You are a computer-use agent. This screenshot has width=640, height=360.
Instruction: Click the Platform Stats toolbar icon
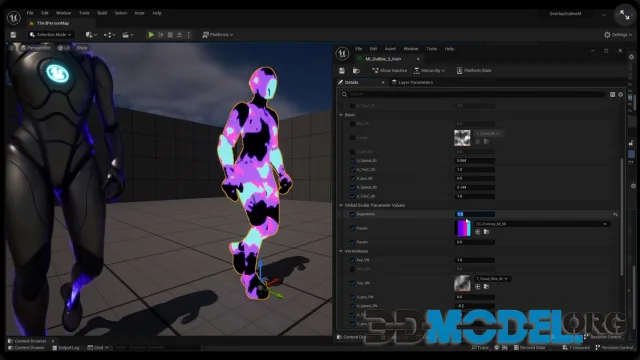[x=459, y=71]
